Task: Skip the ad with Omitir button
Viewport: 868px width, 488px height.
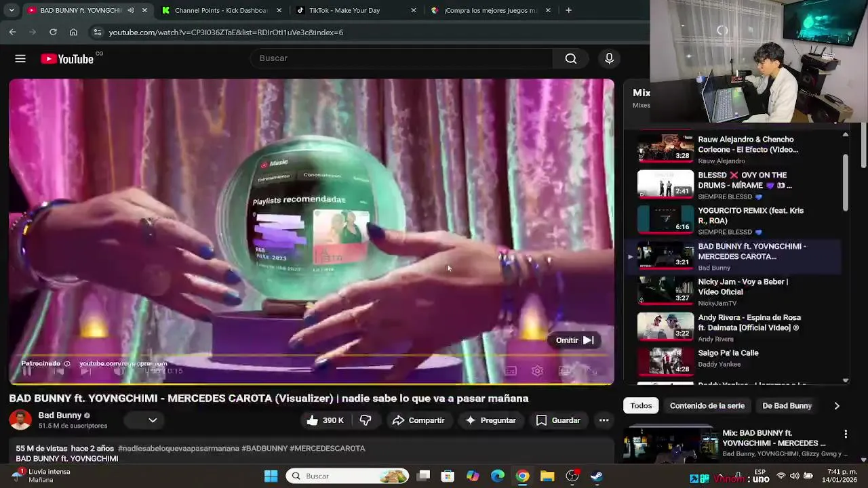Action: click(x=575, y=340)
